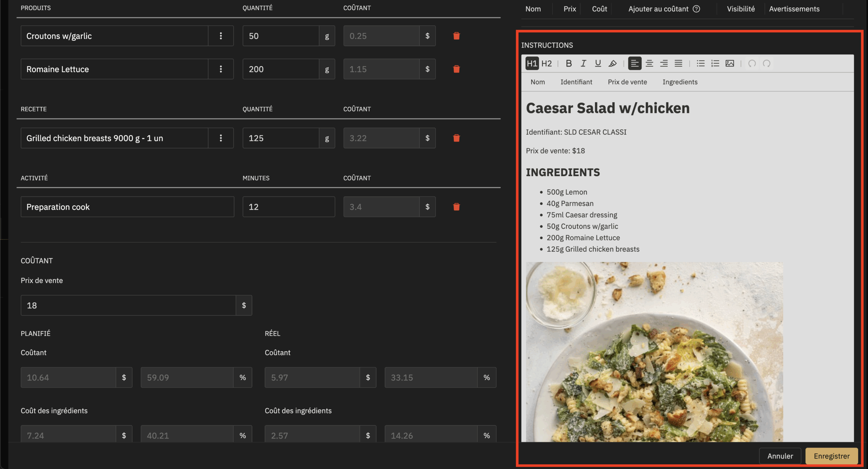The width and height of the screenshot is (868, 469).
Task: Open options menu for Grilled chicken breasts
Action: click(221, 138)
